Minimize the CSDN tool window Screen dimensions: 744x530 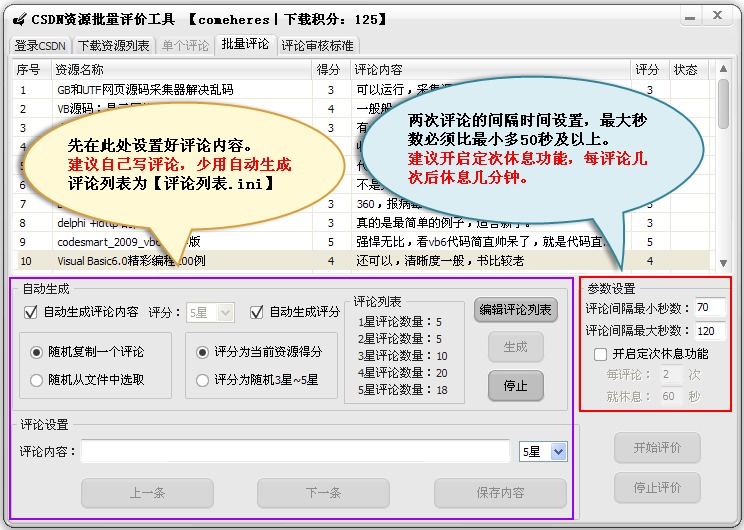[690, 17]
